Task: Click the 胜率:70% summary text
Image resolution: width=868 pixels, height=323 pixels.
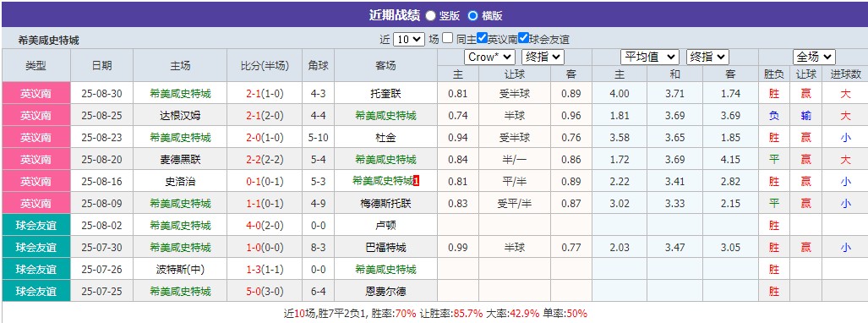Action: (394, 313)
